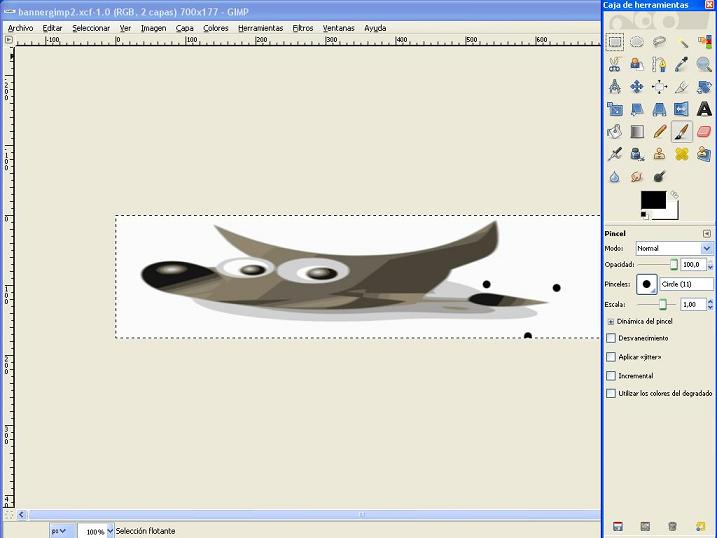
Task: Select the Ellipse Select tool
Action: click(637, 42)
